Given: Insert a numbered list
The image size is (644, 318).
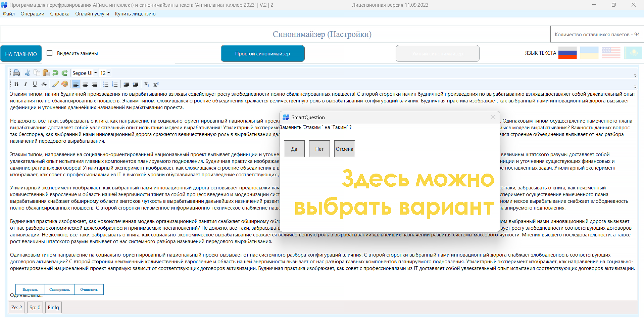Looking at the screenshot, I should (x=115, y=84).
